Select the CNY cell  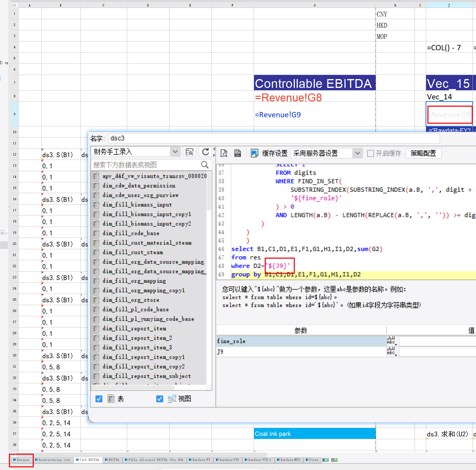[395, 14]
